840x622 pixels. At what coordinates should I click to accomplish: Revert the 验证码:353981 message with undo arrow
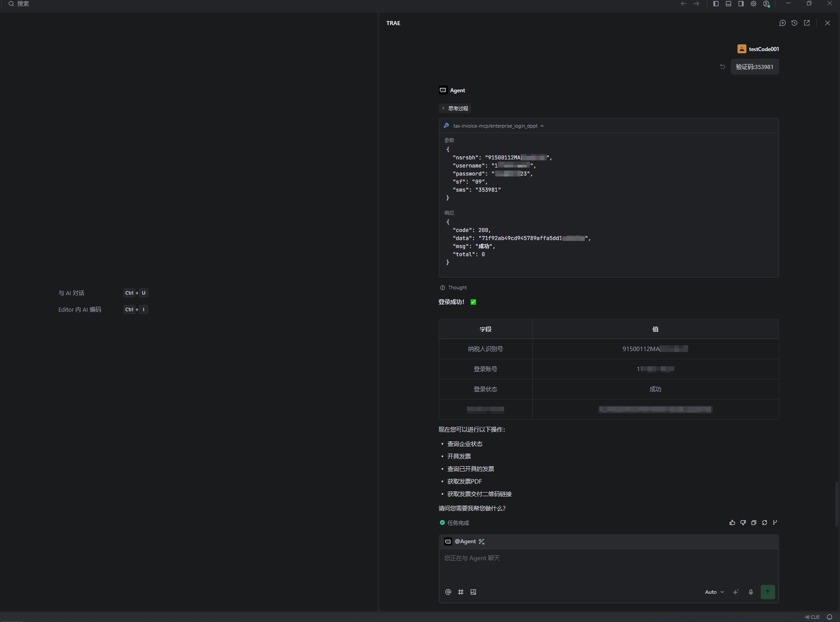(722, 67)
